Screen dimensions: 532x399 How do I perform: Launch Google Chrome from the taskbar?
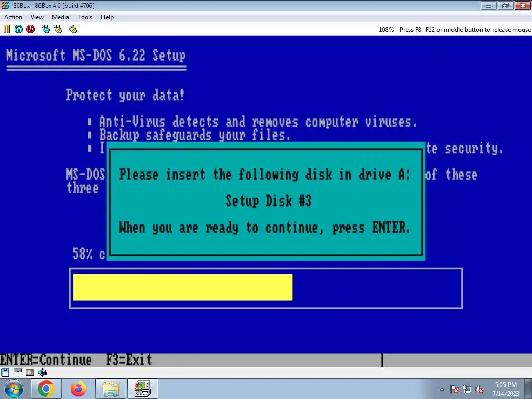[x=46, y=389]
